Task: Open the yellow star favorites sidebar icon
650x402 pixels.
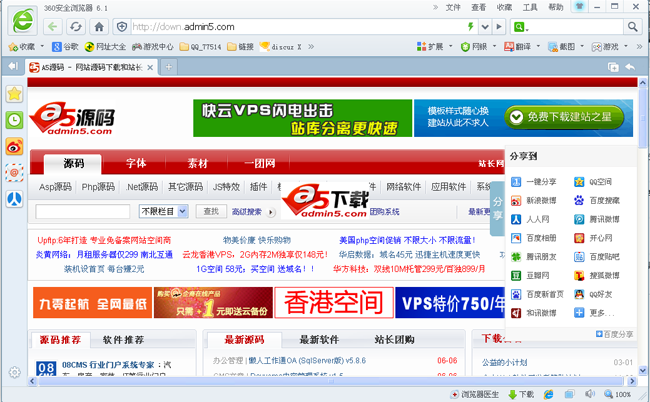Action: [15, 94]
